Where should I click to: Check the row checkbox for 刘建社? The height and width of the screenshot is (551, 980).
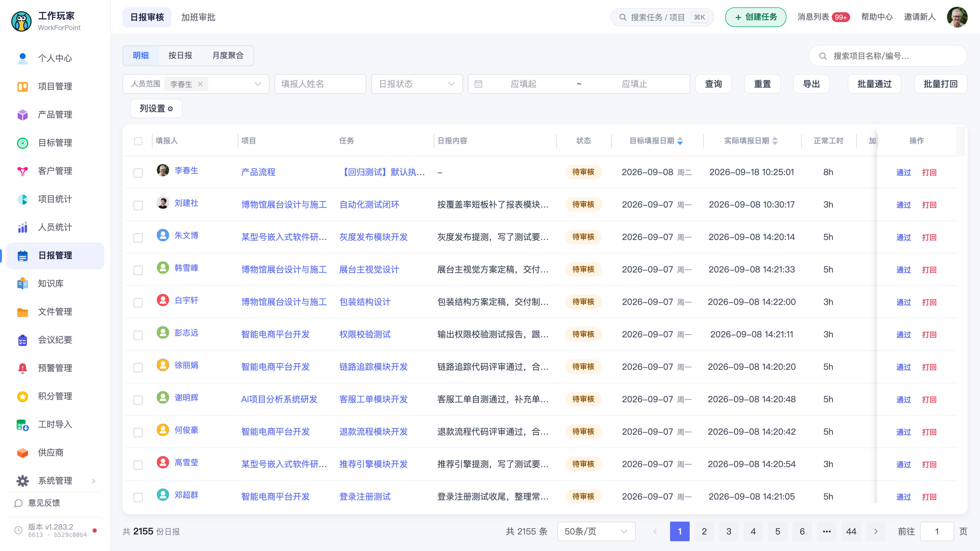[x=138, y=205]
